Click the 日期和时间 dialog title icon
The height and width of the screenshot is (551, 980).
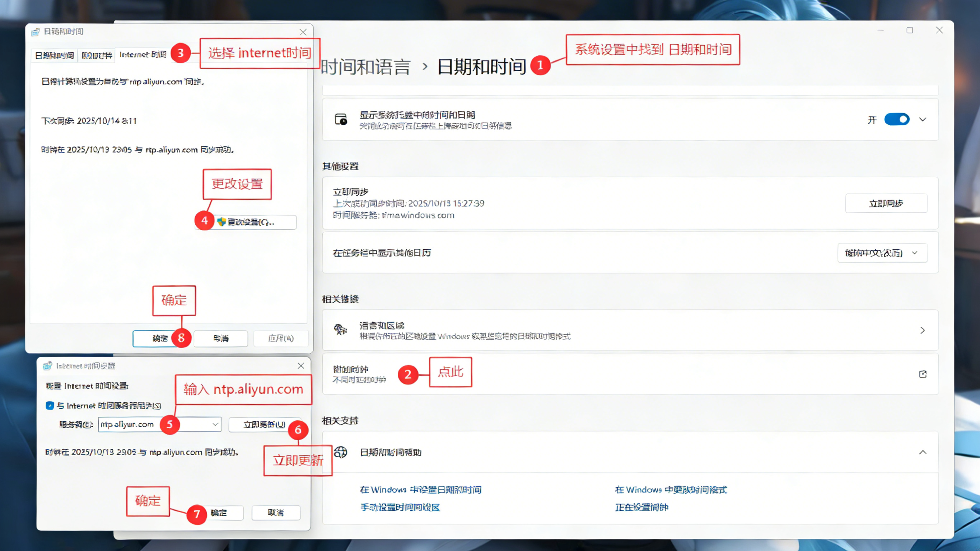pos(36,32)
